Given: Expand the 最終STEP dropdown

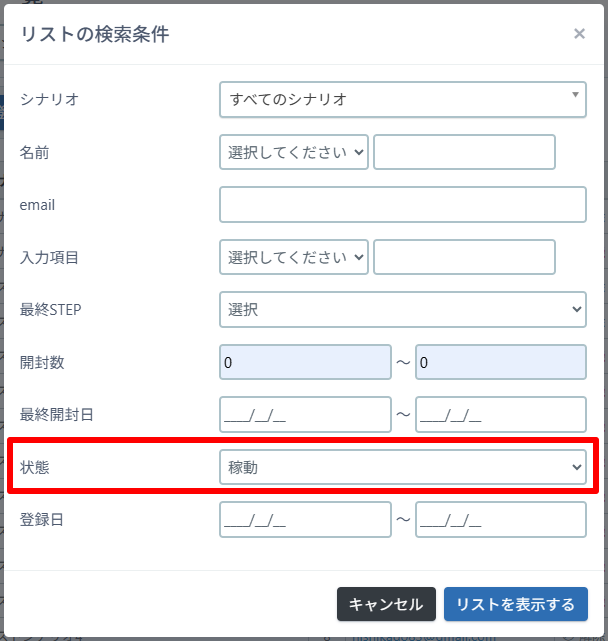Looking at the screenshot, I should click(402, 310).
